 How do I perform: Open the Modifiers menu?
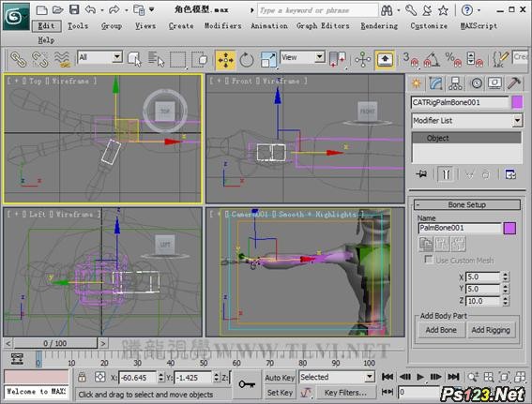click(223, 25)
